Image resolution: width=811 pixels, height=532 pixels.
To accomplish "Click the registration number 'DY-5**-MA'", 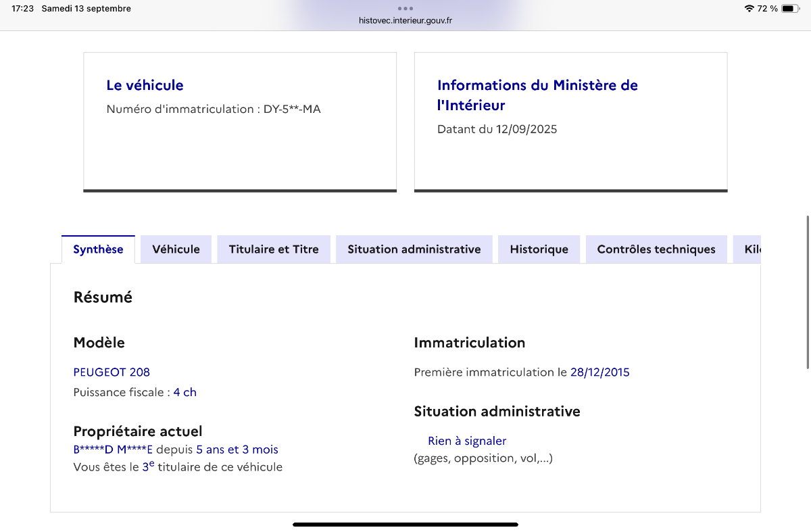I will point(292,109).
